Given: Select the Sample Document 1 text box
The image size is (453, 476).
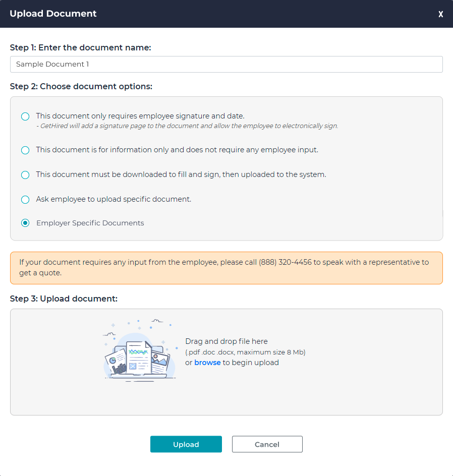Looking at the screenshot, I should tap(226, 64).
